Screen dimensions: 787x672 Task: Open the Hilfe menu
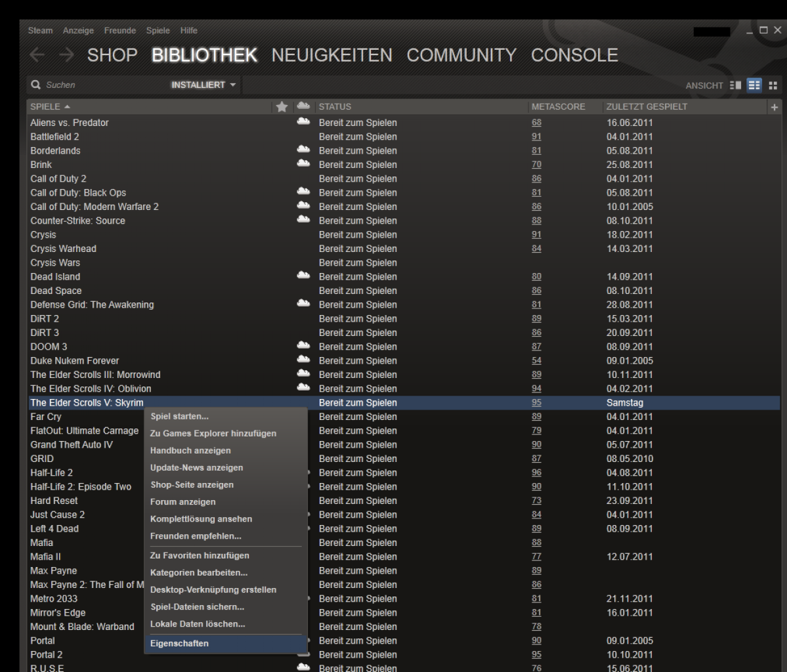[x=189, y=31]
